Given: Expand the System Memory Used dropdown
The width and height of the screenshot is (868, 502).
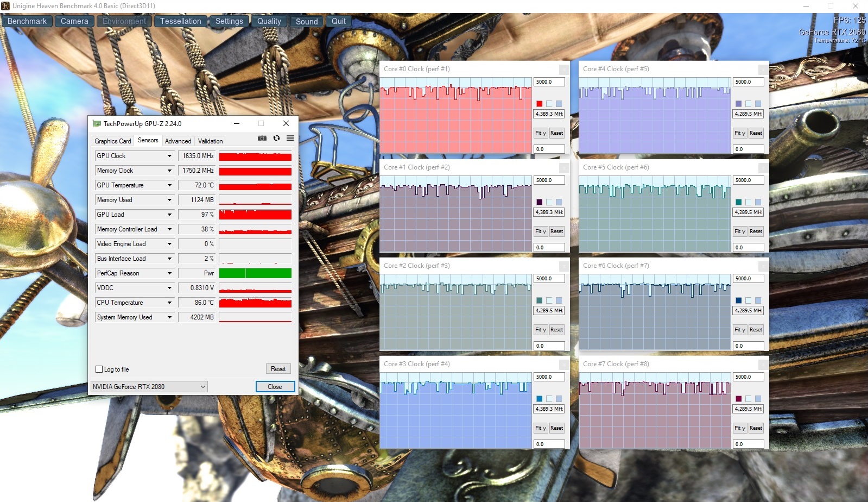Looking at the screenshot, I should click(x=169, y=317).
